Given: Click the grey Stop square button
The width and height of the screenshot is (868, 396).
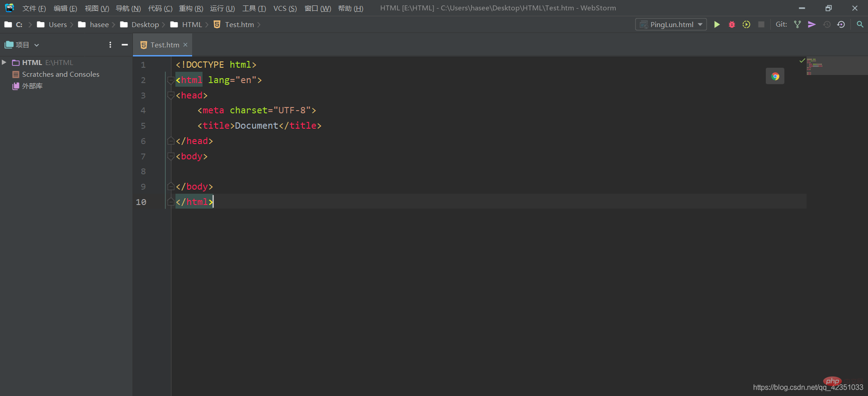Looking at the screenshot, I should point(761,24).
